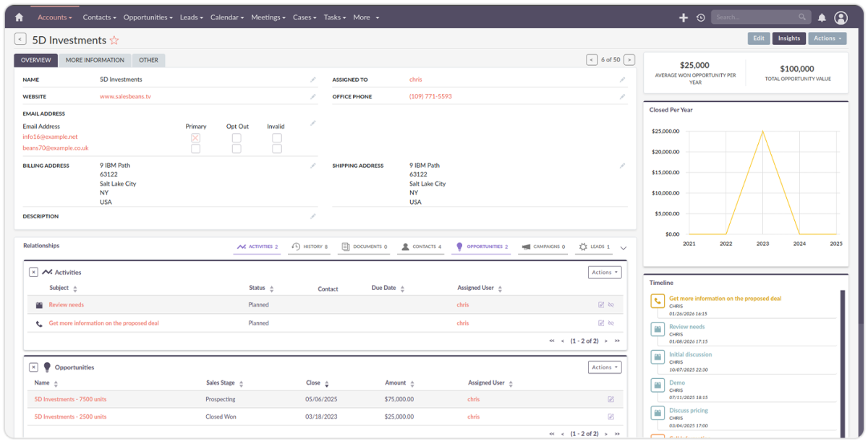Open recently viewed via the clock icon
The width and height of the screenshot is (868, 444).
[700, 17]
